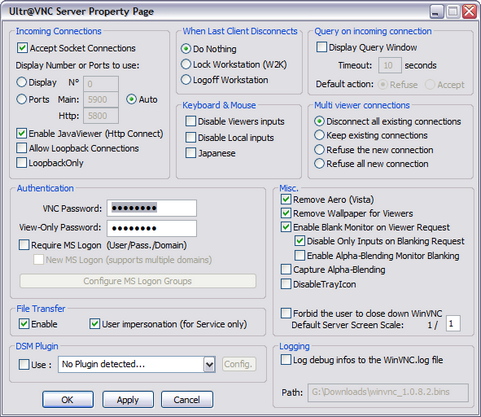Select Refuse all new connection

(319, 164)
